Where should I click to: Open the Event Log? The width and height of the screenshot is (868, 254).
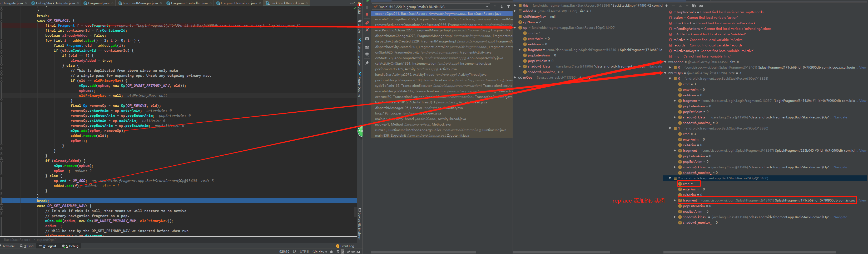pyautogui.click(x=345, y=246)
